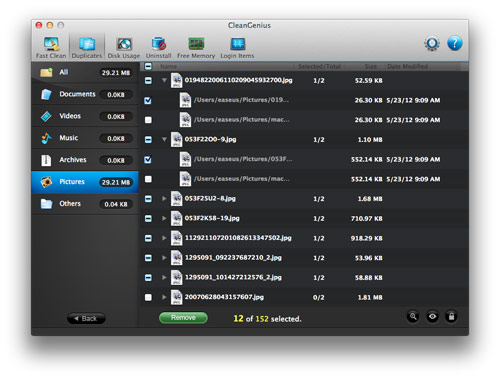Select the Videos category
This screenshot has width=500, height=379.
point(85,116)
